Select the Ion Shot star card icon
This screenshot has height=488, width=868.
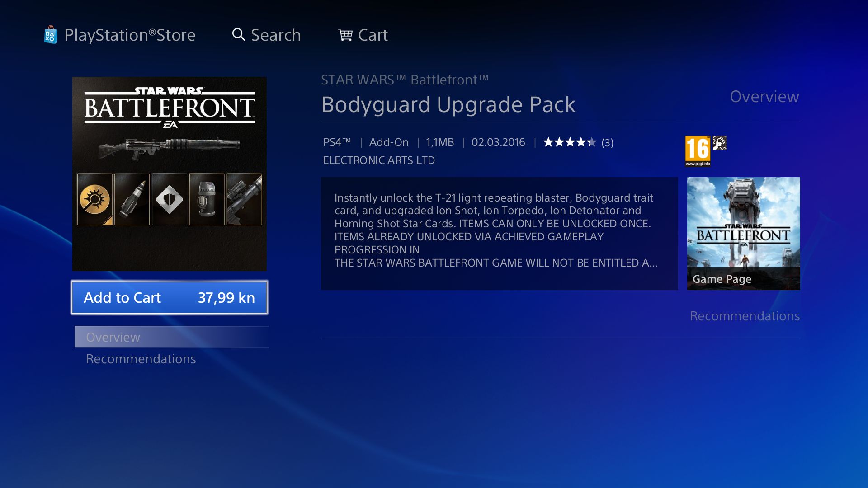click(95, 199)
